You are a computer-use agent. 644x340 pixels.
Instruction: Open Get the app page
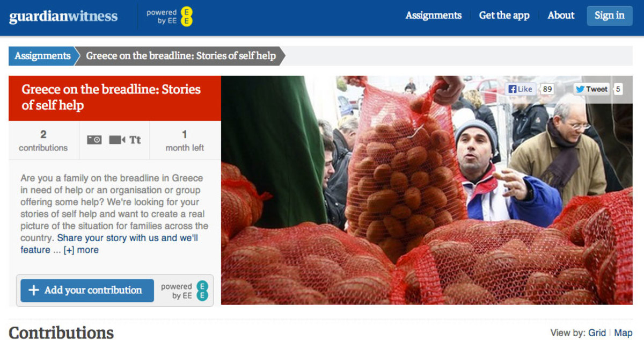[x=504, y=16]
